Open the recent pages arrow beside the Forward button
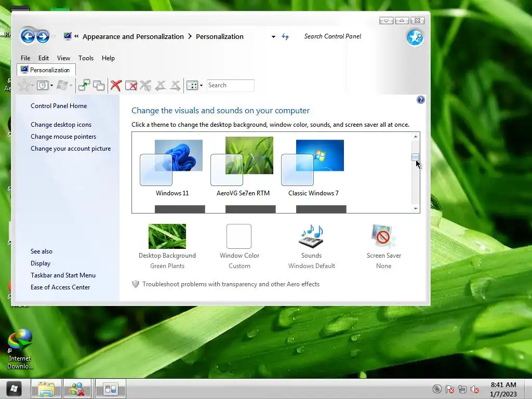This screenshot has height=399, width=532. 54,37
